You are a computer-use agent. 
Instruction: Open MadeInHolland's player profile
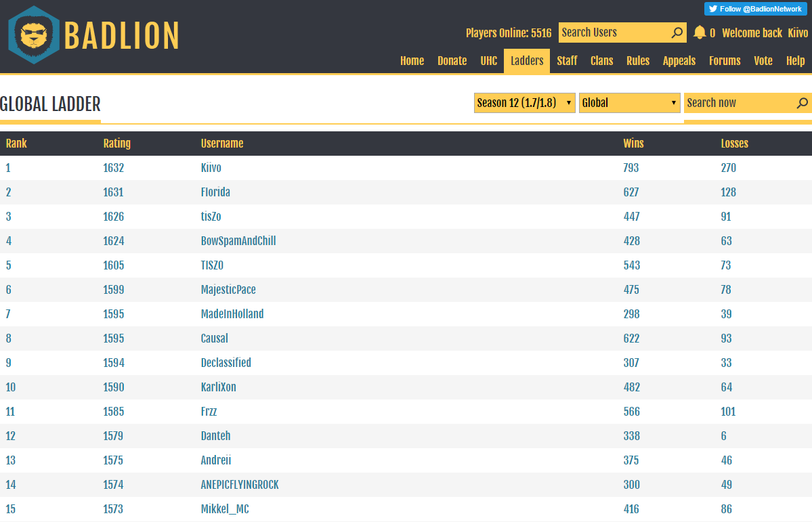coord(232,314)
